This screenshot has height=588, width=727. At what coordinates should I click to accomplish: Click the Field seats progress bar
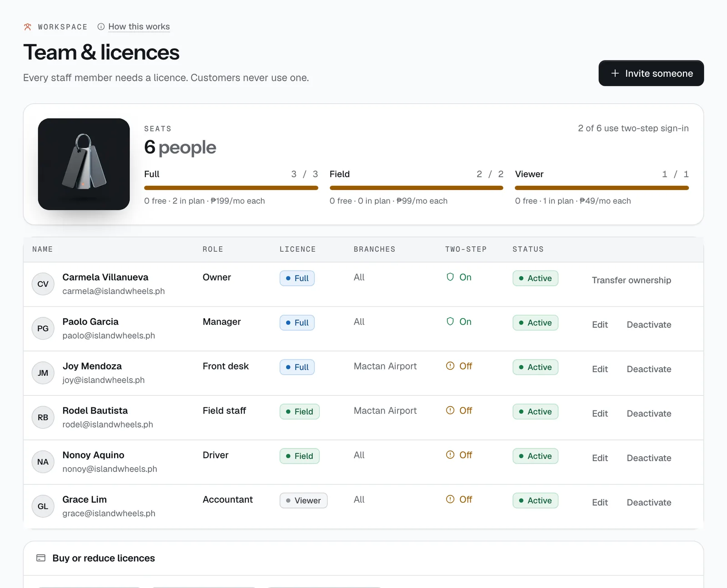click(x=417, y=188)
